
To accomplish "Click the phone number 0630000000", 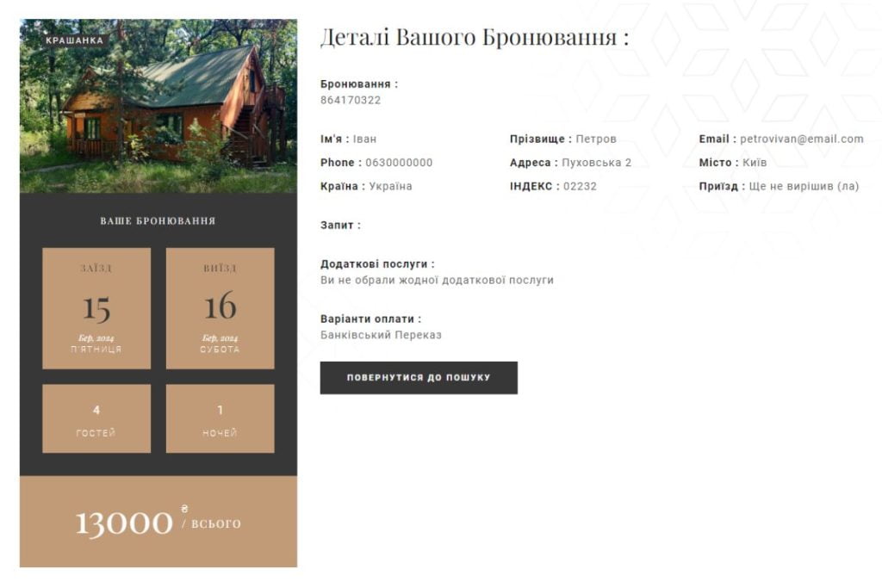I will click(x=399, y=163).
